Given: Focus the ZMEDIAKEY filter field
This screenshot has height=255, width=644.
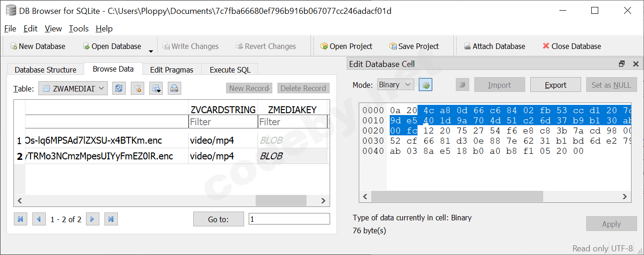Looking at the screenshot, I should pos(292,121).
